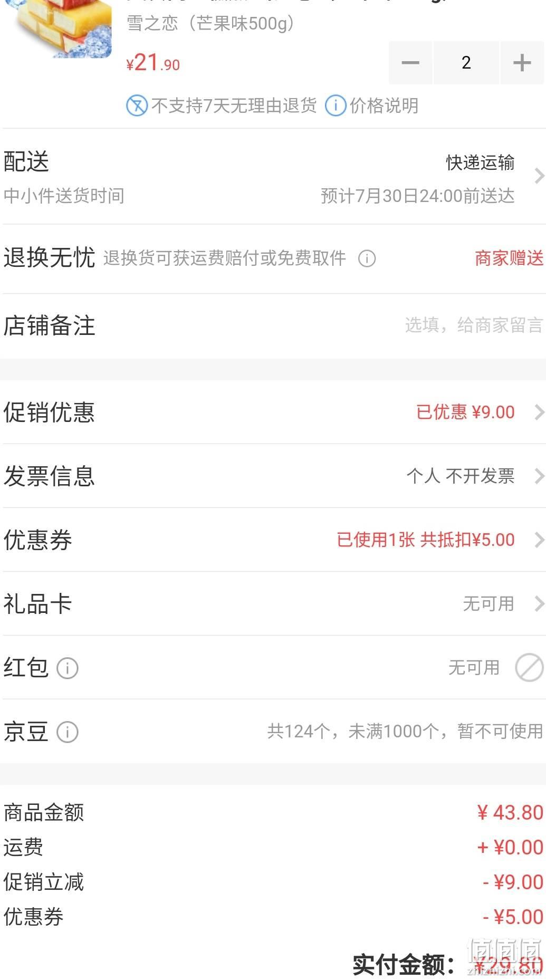Screen dimensions: 546x980
Task: Open 发票信息 invoice settings chevron
Action: [539, 476]
